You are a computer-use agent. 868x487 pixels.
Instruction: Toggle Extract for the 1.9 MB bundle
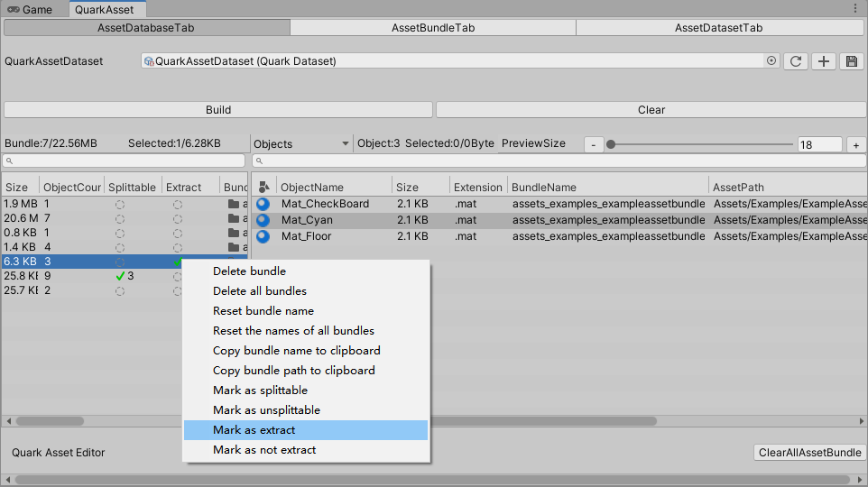(177, 204)
